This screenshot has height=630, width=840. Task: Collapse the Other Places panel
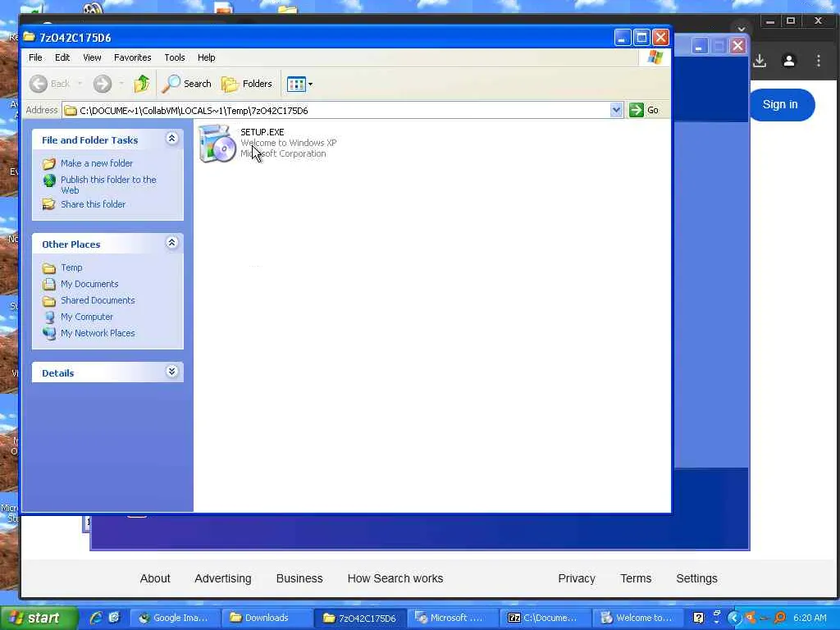pyautogui.click(x=171, y=243)
